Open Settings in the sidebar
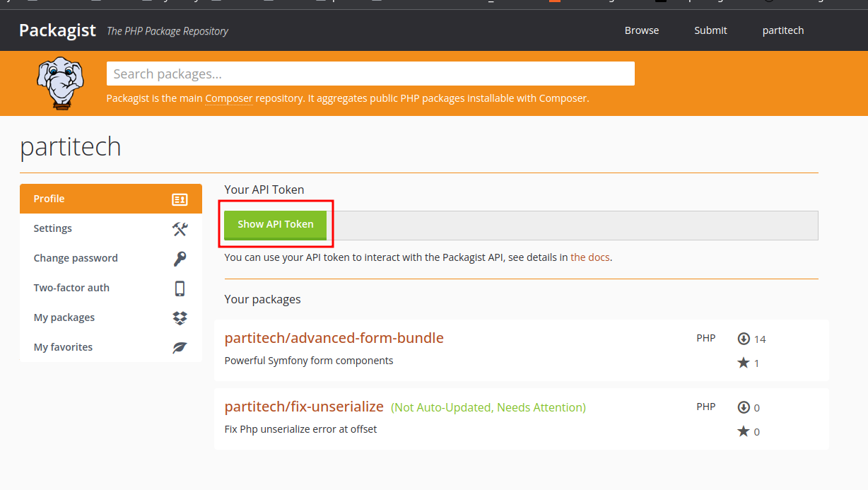Screen dimensions: 868x490 (x=111, y=228)
